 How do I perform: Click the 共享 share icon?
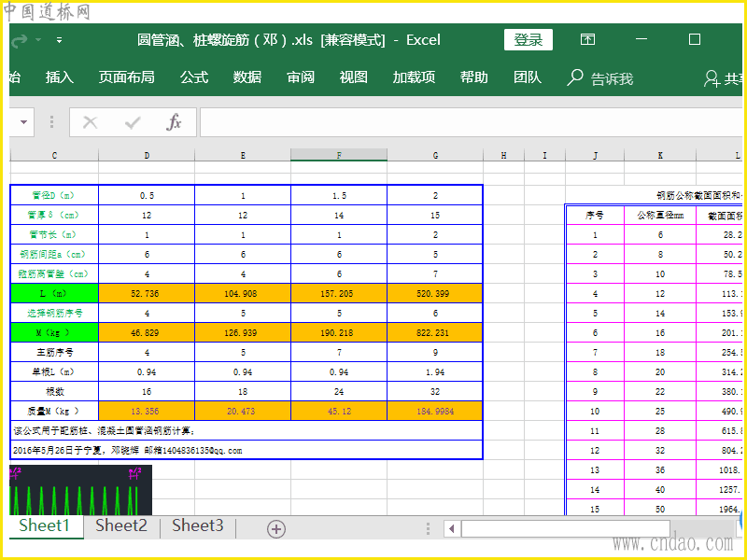point(712,78)
